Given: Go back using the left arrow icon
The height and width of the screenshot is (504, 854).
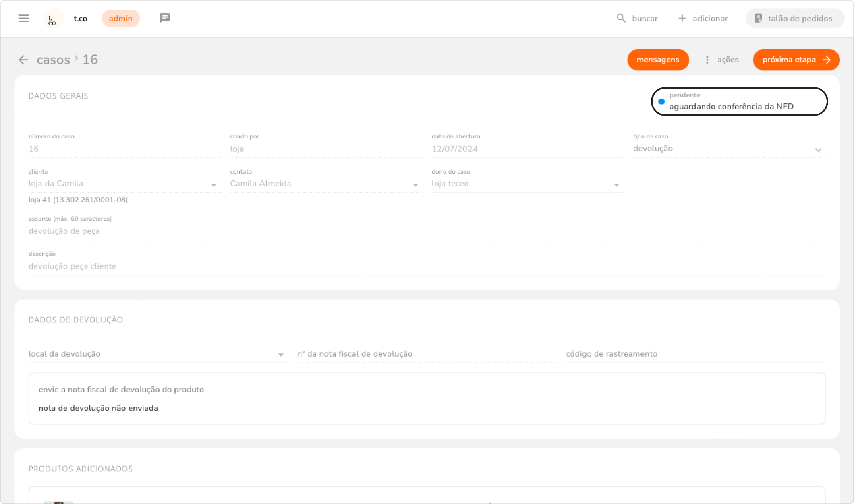Looking at the screenshot, I should tap(23, 60).
